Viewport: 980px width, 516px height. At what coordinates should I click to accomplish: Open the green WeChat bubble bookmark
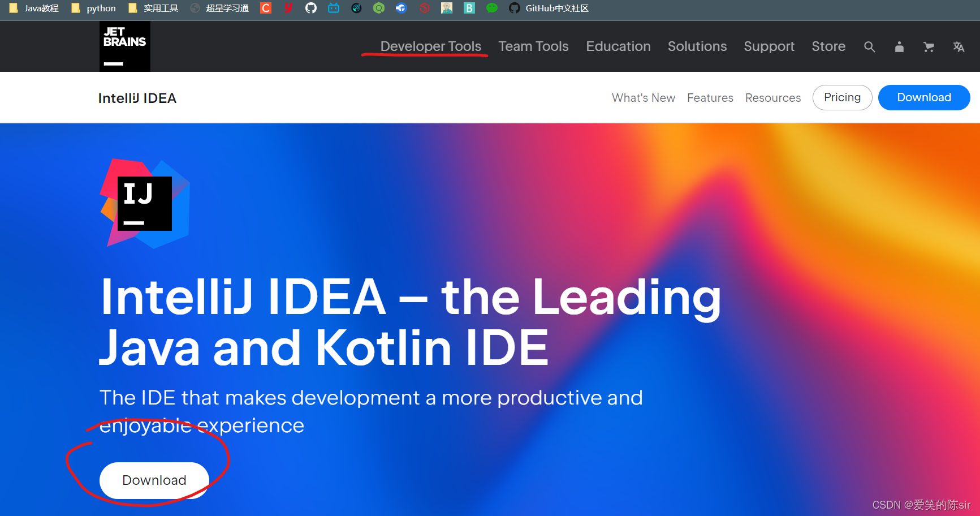[x=492, y=8]
